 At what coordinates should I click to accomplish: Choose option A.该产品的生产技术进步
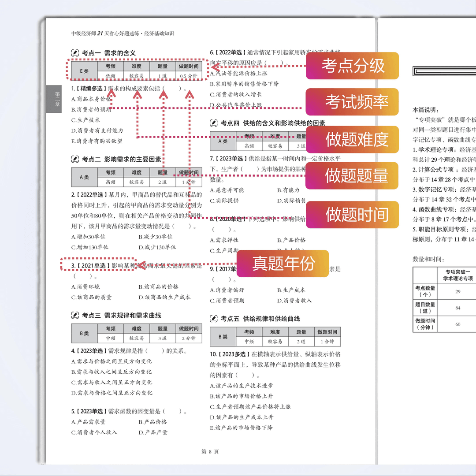[242, 386]
